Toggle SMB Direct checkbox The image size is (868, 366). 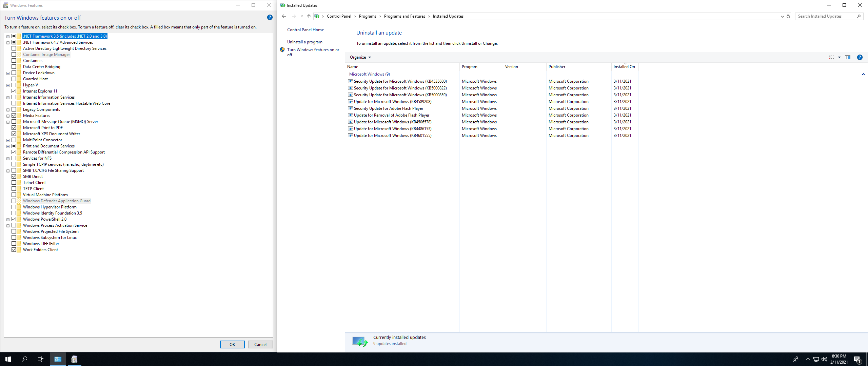(x=14, y=177)
